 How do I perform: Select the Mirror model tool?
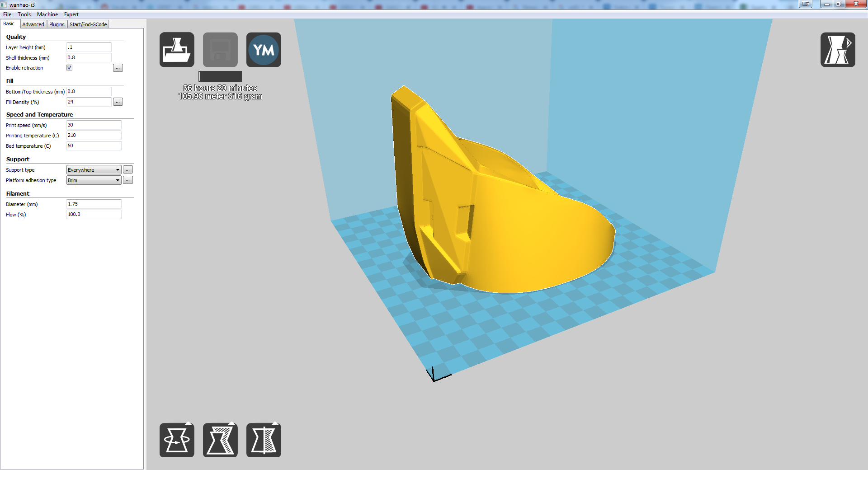264,440
